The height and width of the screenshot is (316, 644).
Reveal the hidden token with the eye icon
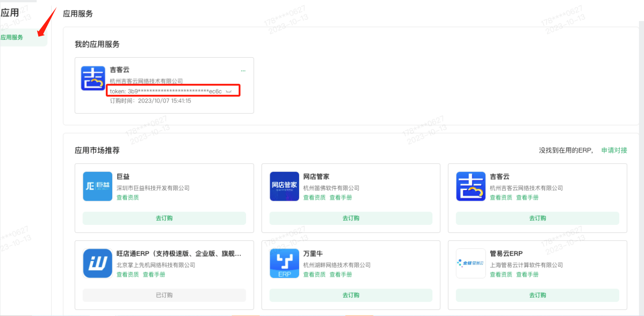click(229, 92)
